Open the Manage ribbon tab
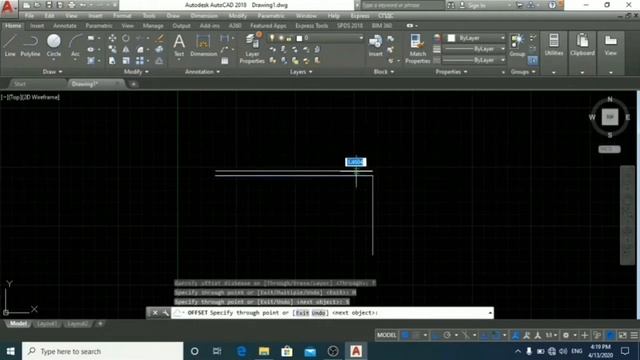The width and height of the screenshot is (640, 360). pos(153,26)
